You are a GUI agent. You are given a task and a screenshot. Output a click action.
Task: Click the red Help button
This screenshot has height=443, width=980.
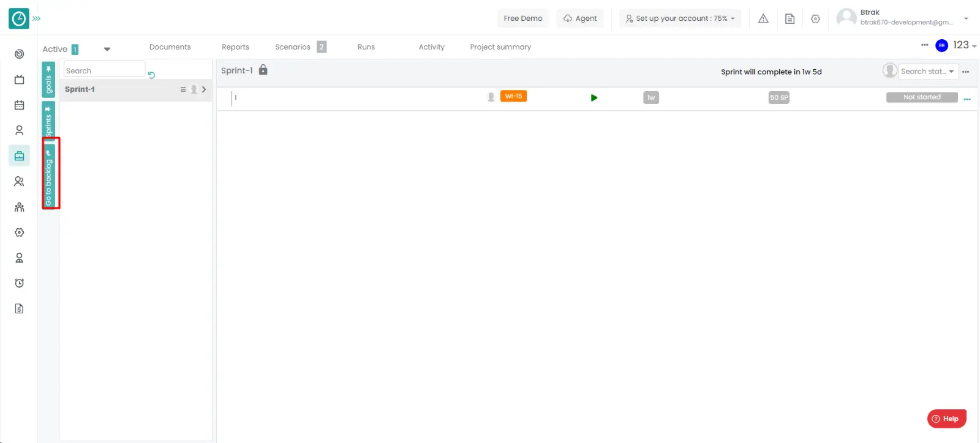946,419
